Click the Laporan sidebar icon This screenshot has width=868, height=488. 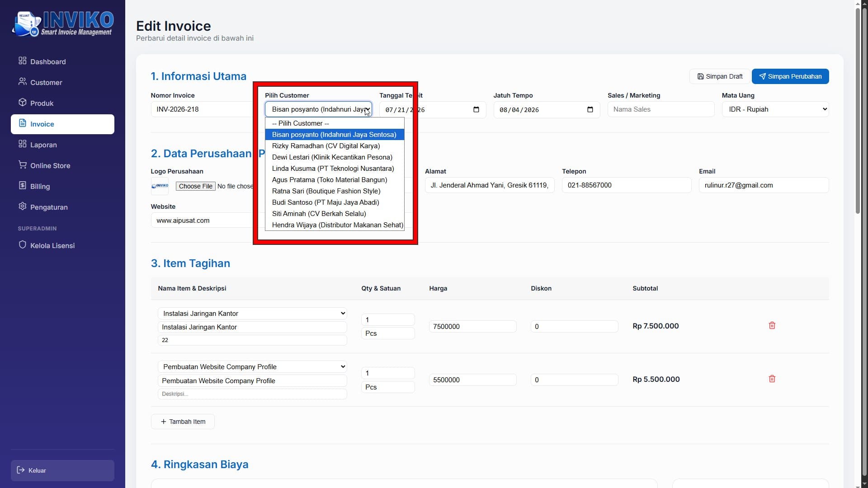[x=22, y=144]
